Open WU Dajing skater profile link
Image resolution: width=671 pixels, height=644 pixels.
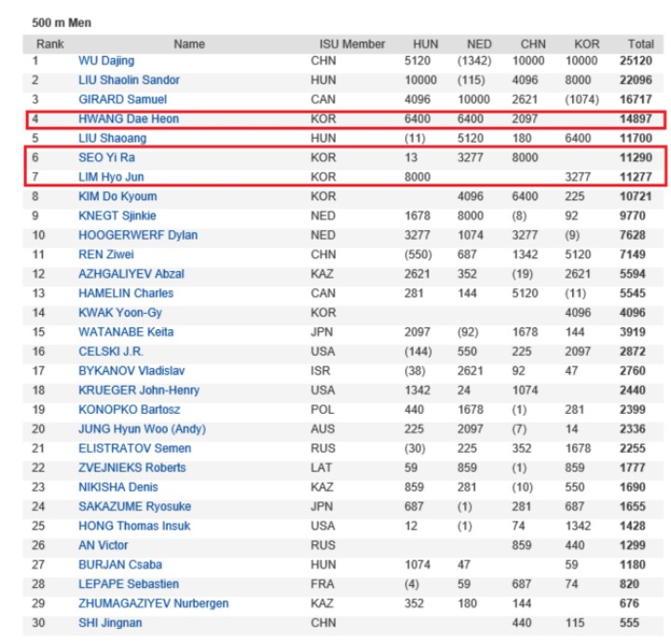click(x=106, y=61)
